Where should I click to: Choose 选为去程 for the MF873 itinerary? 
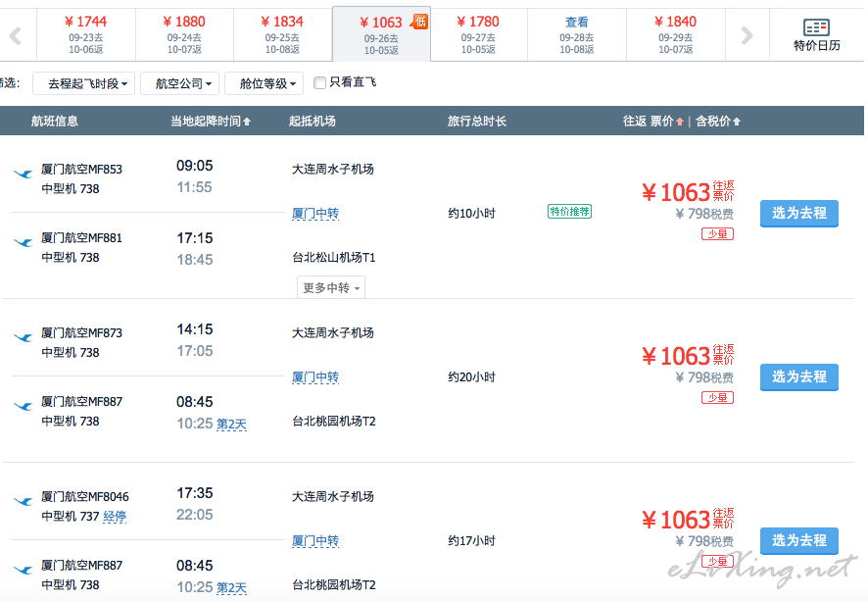798,377
